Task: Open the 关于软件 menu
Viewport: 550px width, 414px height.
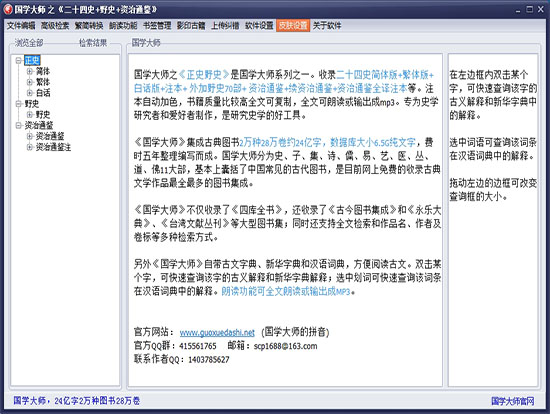Action: (x=327, y=26)
